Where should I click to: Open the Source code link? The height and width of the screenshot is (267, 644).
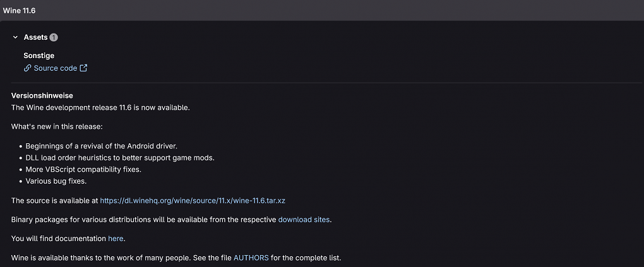[56, 68]
